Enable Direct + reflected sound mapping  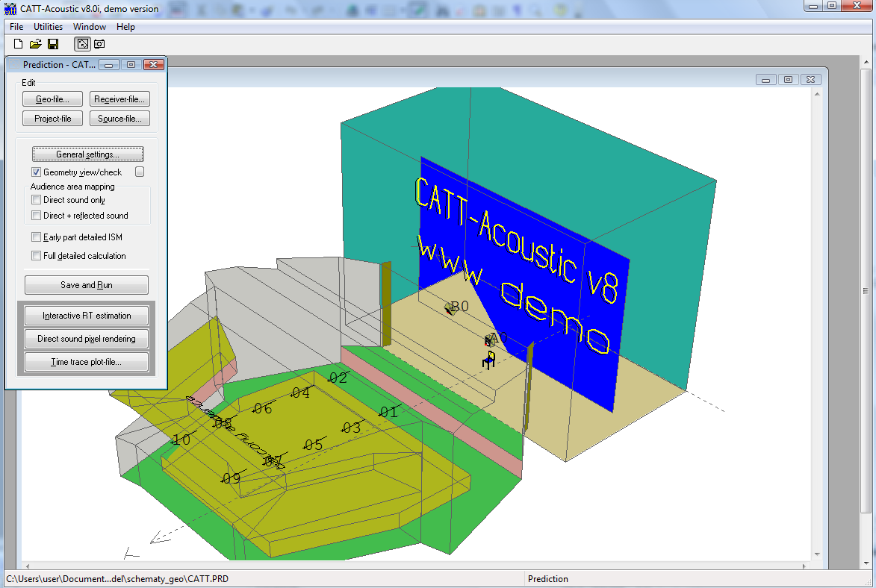point(37,216)
